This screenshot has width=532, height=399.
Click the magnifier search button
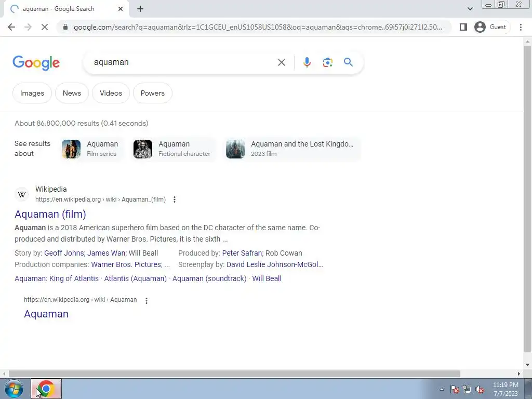pyautogui.click(x=348, y=62)
